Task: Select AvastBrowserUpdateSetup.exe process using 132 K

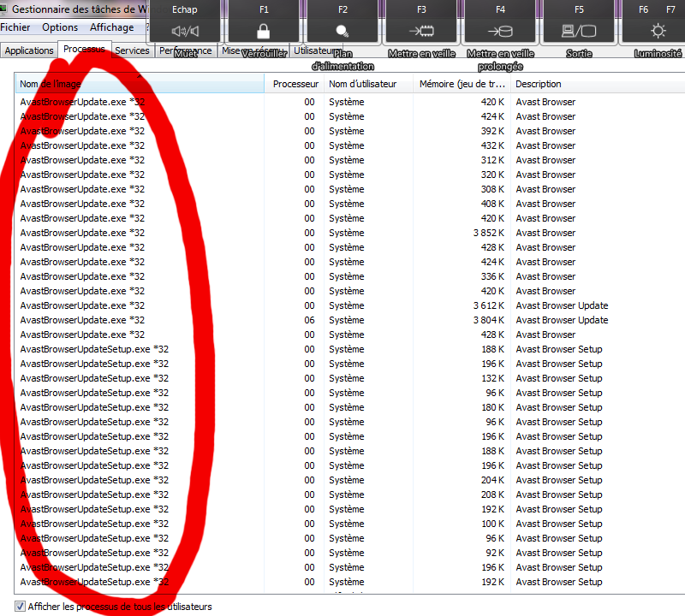Action: 94,378
